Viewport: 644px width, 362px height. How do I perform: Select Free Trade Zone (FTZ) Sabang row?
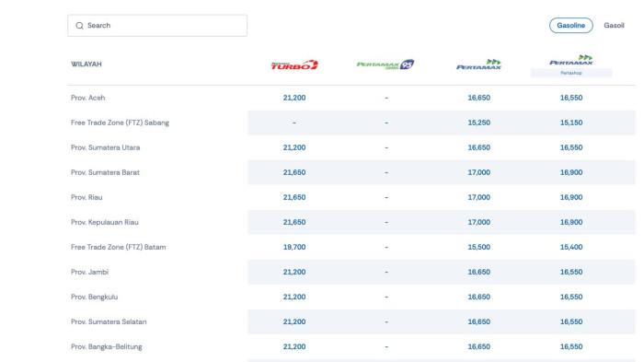(351, 123)
